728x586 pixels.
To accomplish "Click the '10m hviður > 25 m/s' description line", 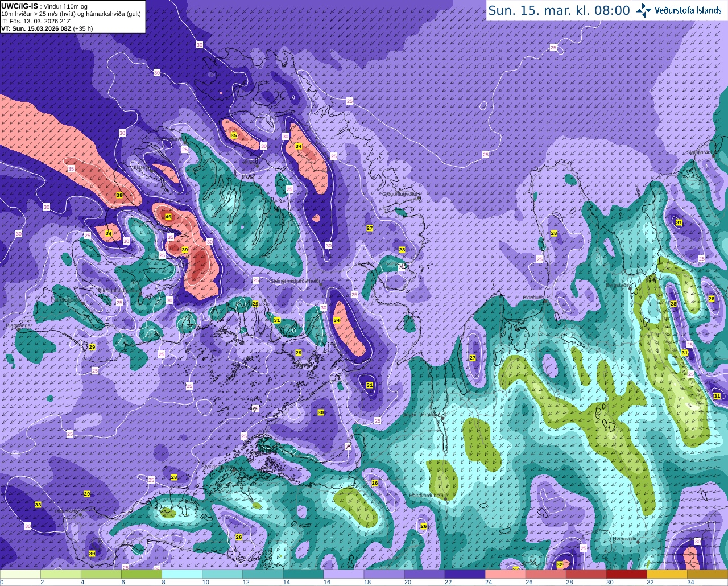I will click(x=71, y=14).
